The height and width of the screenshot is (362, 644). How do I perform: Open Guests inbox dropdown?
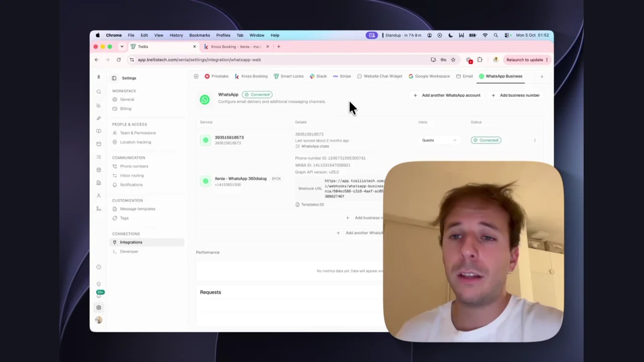[439, 140]
